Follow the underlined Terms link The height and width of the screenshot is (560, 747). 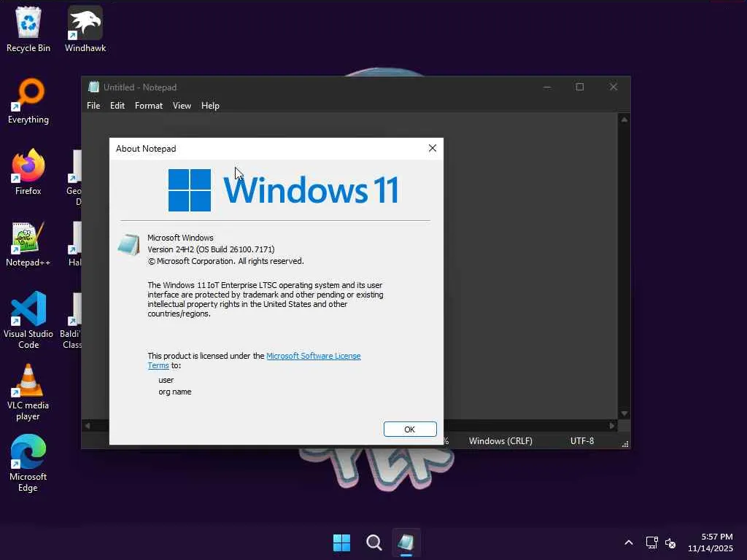click(x=158, y=366)
